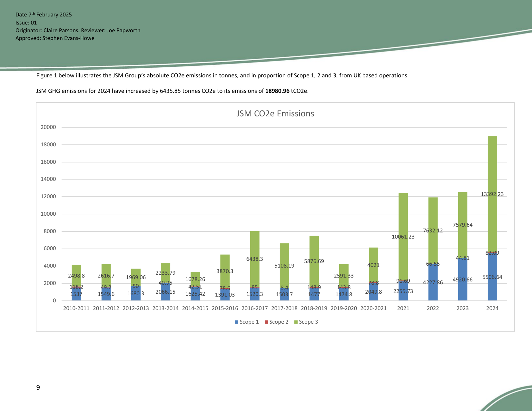532x411 pixels.
Task: Click the 1969.06 data label
Action: 136,277
